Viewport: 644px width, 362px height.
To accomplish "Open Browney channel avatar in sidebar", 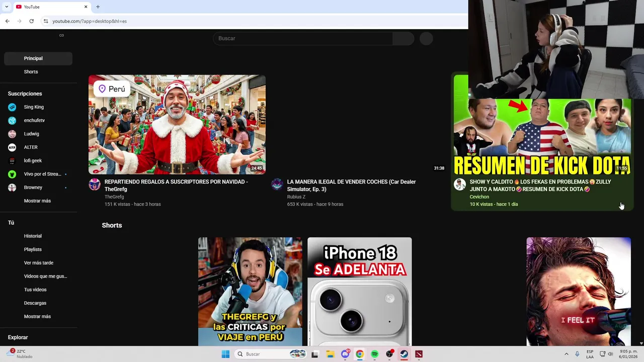I will point(12,188).
